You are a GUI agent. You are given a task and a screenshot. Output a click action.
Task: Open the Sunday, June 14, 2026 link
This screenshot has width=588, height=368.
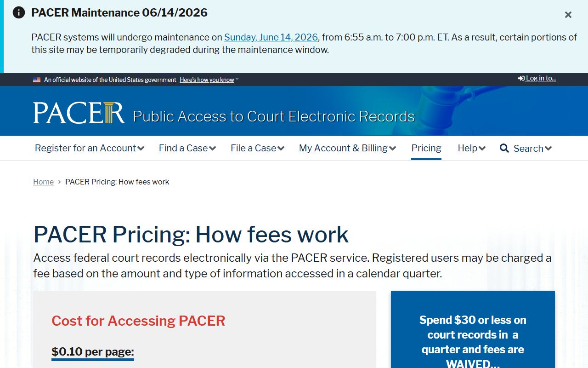(x=271, y=37)
